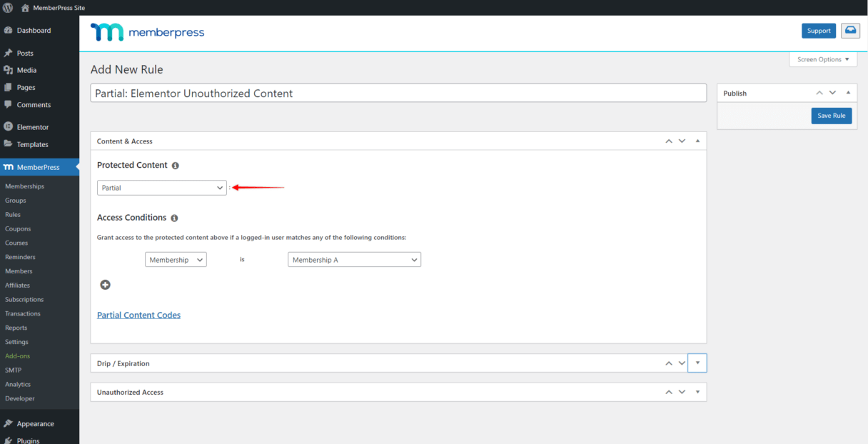The image size is (868, 444).
Task: Open the MemberPress Site home icon
Action: tap(25, 8)
